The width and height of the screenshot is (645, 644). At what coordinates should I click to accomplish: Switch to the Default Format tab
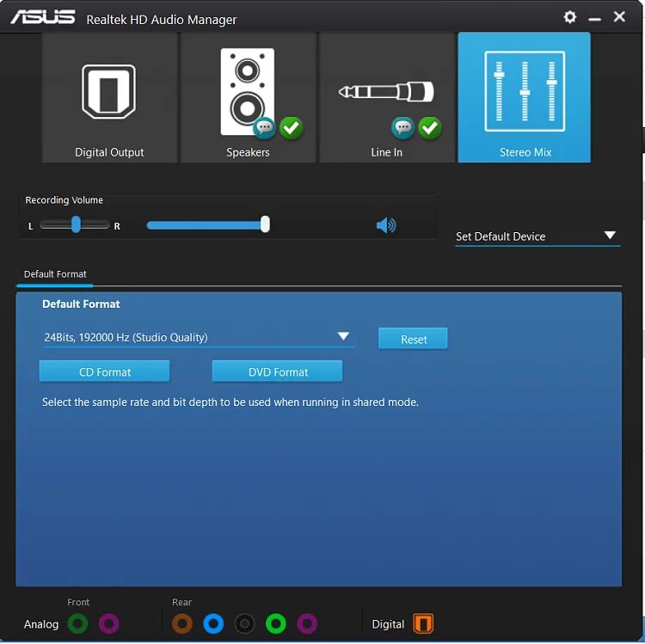point(55,274)
